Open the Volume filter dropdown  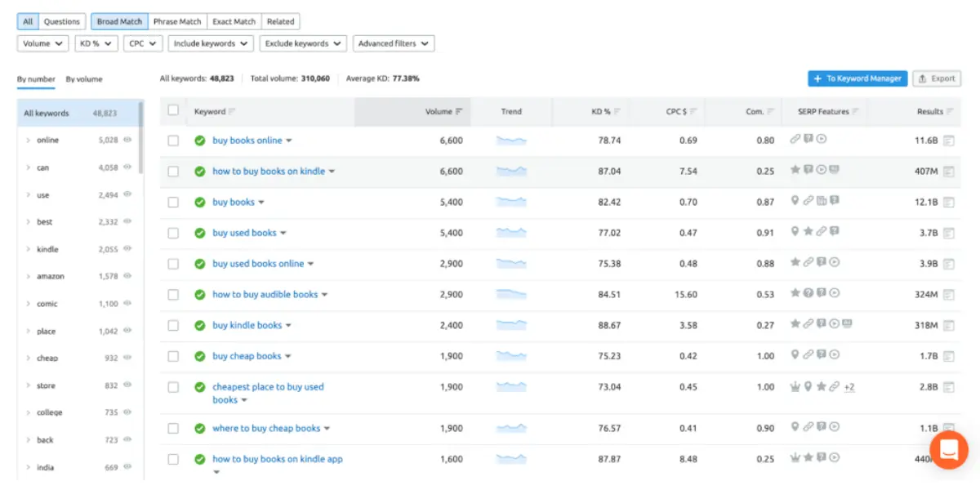pyautogui.click(x=42, y=43)
